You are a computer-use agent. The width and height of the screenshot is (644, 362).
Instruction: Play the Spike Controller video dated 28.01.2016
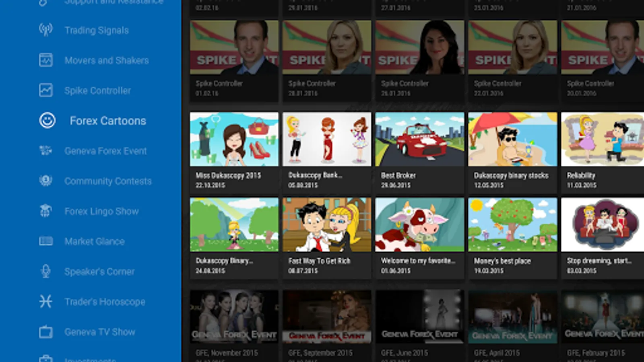327,47
